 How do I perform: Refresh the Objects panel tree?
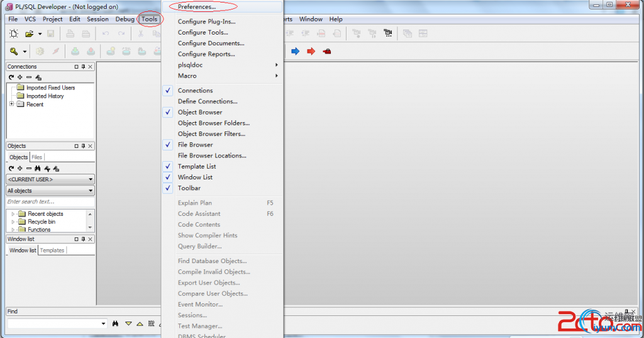(x=11, y=169)
